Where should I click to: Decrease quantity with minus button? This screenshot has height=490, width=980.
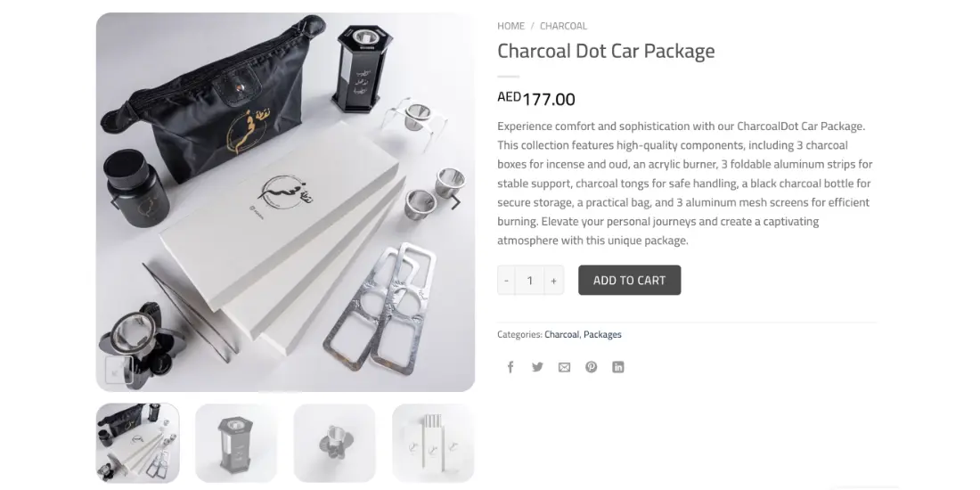click(506, 281)
